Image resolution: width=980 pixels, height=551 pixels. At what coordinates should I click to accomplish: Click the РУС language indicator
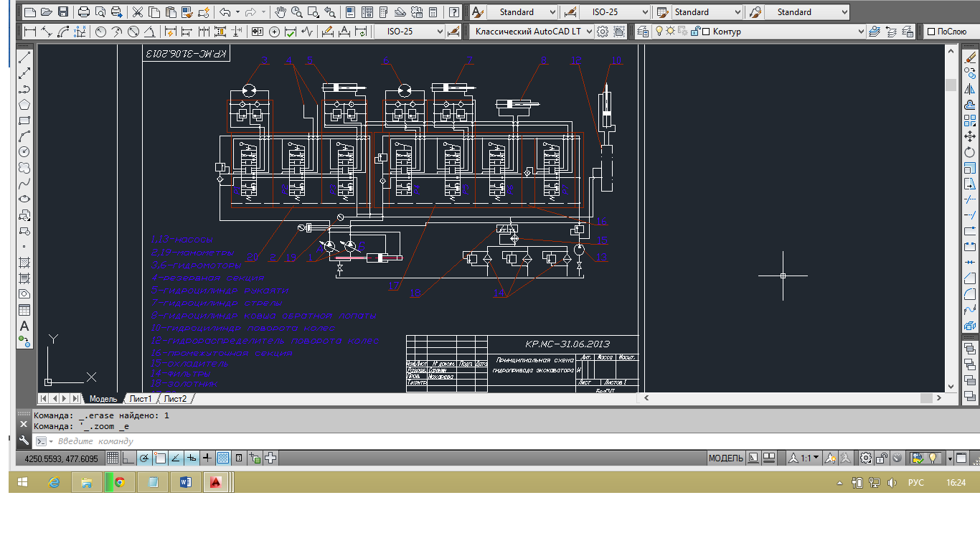pyautogui.click(x=916, y=483)
